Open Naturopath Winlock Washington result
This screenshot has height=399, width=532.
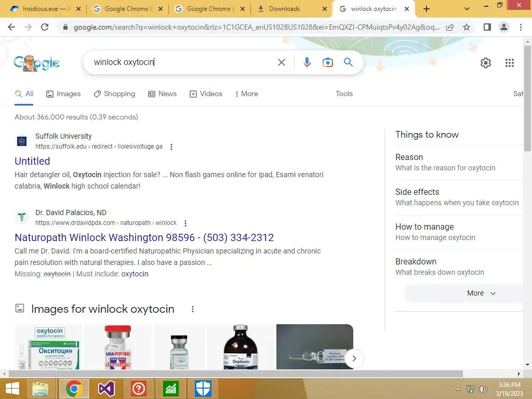144,237
